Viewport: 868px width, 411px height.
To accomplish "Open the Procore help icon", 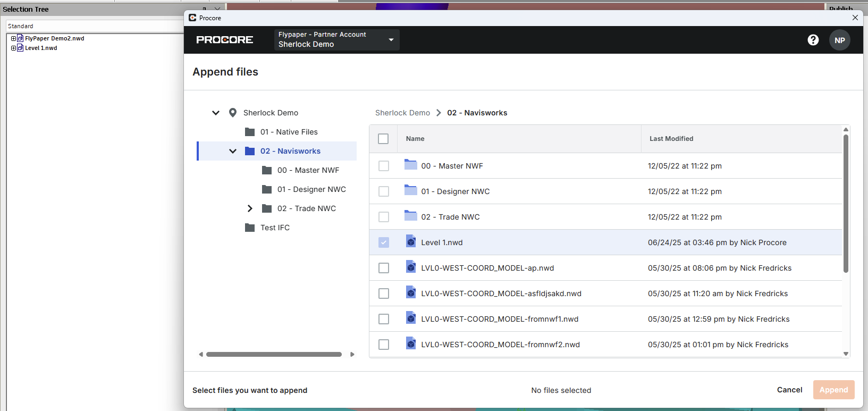I will (x=813, y=40).
